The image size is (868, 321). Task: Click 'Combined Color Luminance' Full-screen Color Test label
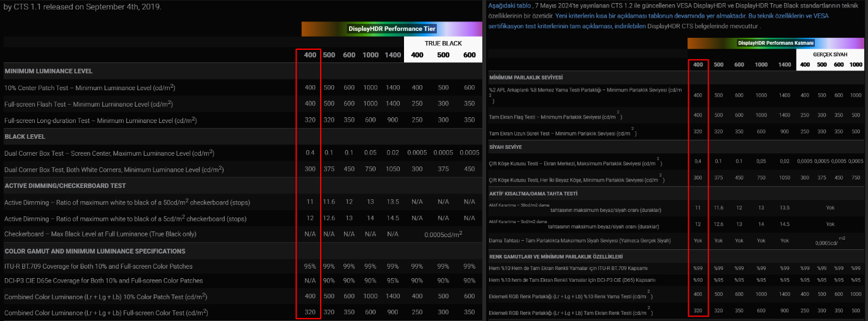click(x=106, y=312)
